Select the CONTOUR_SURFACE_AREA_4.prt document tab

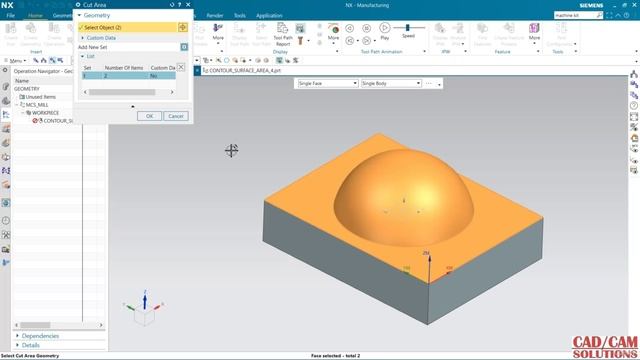coord(242,70)
